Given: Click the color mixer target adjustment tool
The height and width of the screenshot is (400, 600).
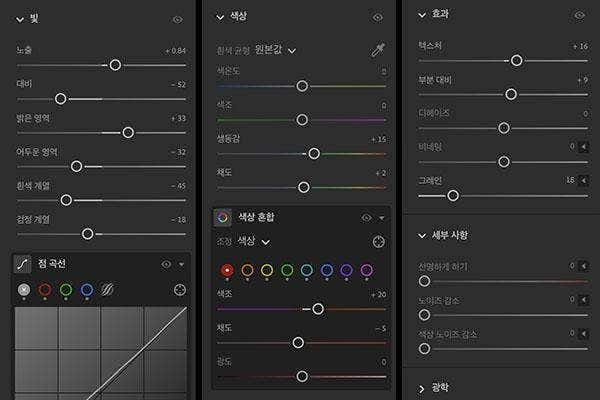Looking at the screenshot, I should (x=378, y=242).
